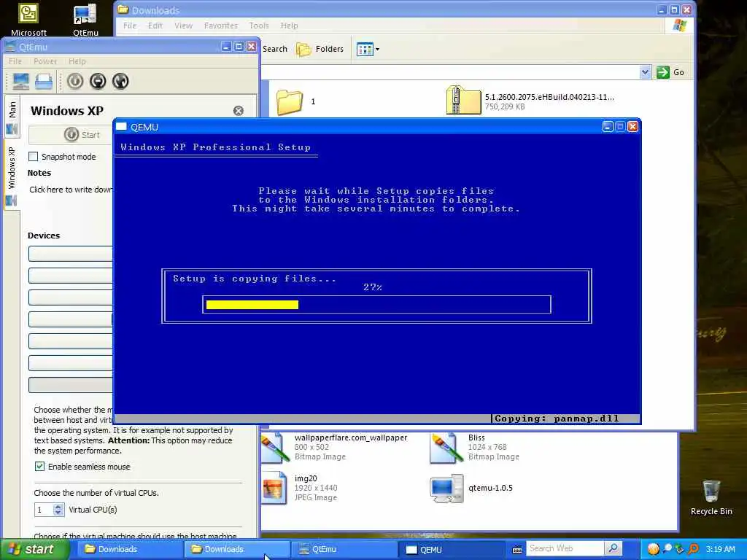Uncheck Enable seamless mouse checkbox
Image resolution: width=747 pixels, height=560 pixels.
[x=39, y=467]
